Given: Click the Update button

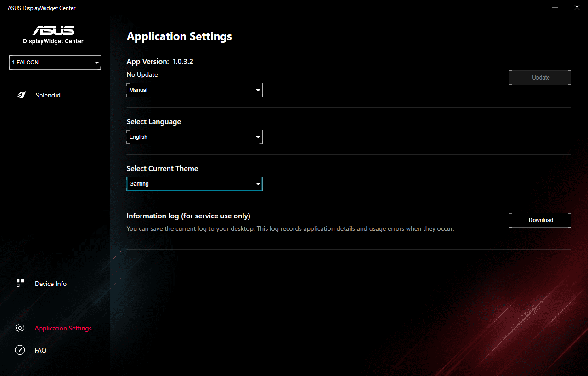Looking at the screenshot, I should click(540, 77).
